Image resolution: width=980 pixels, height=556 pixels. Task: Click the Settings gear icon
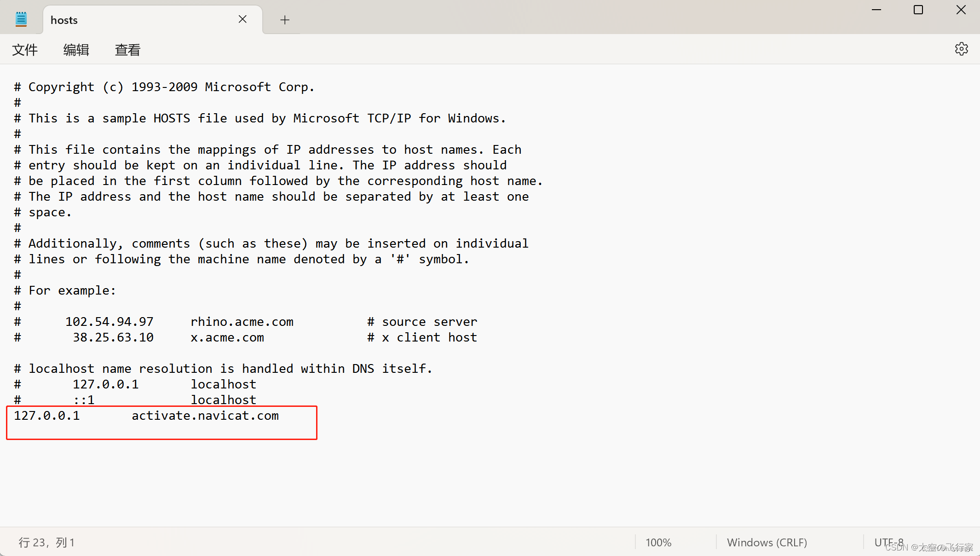(962, 49)
